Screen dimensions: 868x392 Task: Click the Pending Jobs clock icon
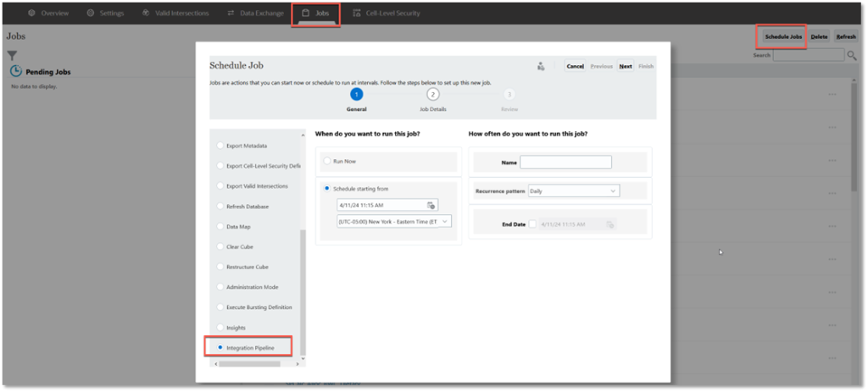16,72
